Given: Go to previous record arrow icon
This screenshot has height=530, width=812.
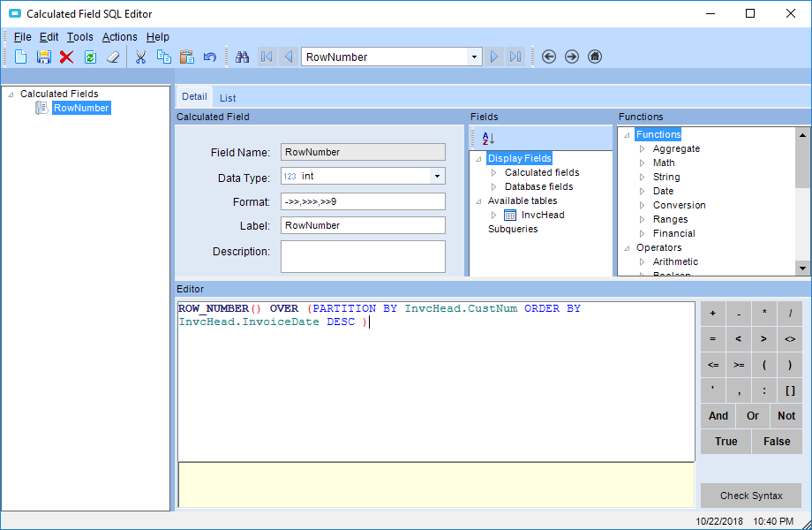Looking at the screenshot, I should (x=289, y=57).
